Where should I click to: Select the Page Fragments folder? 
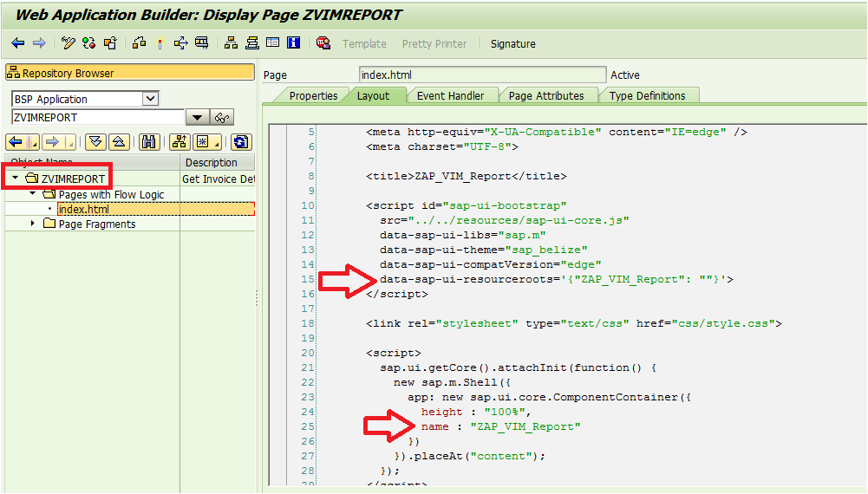97,224
